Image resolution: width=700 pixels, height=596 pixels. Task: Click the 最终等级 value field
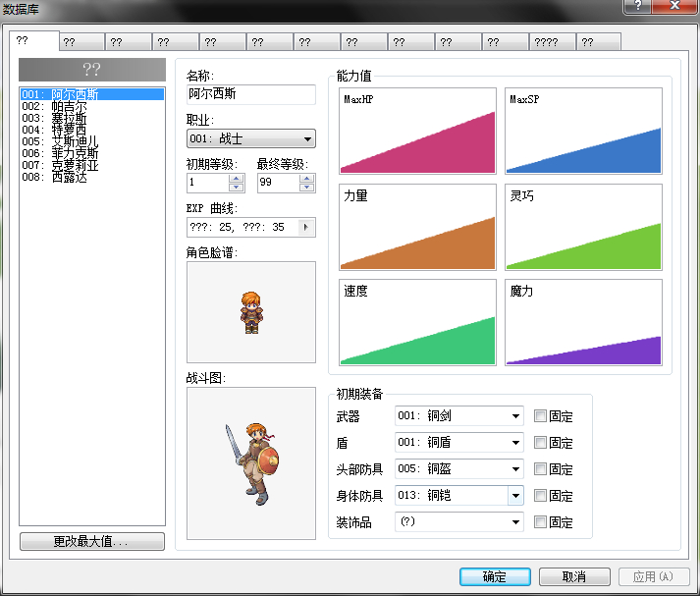(279, 183)
